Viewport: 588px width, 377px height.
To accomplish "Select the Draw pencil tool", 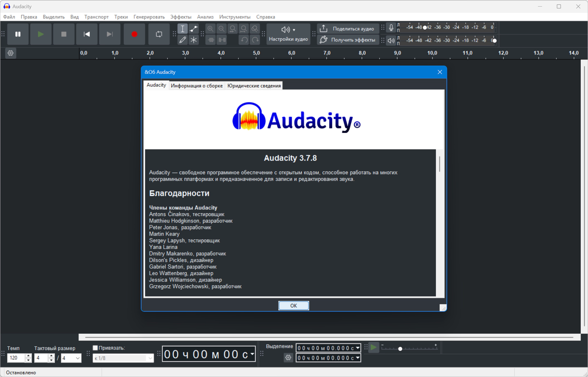I will coord(182,40).
